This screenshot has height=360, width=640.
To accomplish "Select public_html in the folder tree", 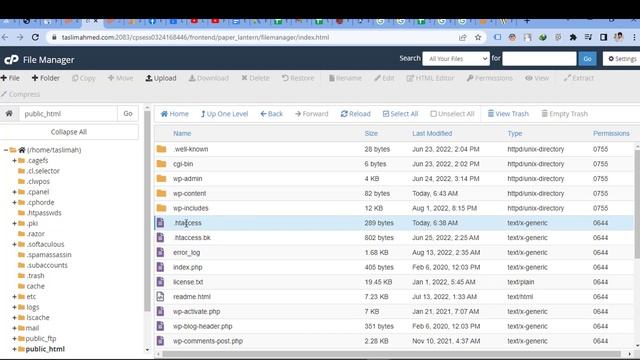I will 45,349.
